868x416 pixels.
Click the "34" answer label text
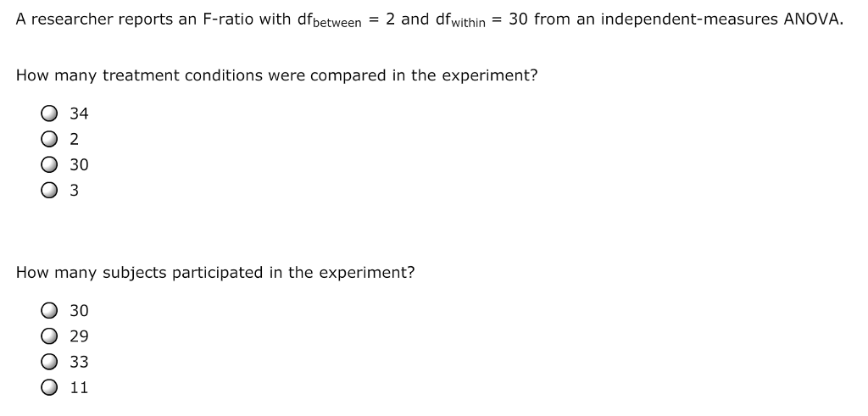click(x=79, y=114)
